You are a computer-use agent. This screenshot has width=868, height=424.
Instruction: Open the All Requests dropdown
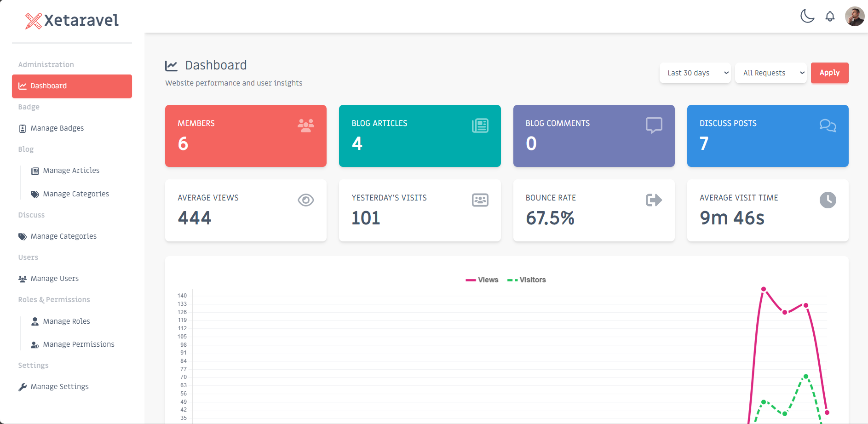point(770,73)
